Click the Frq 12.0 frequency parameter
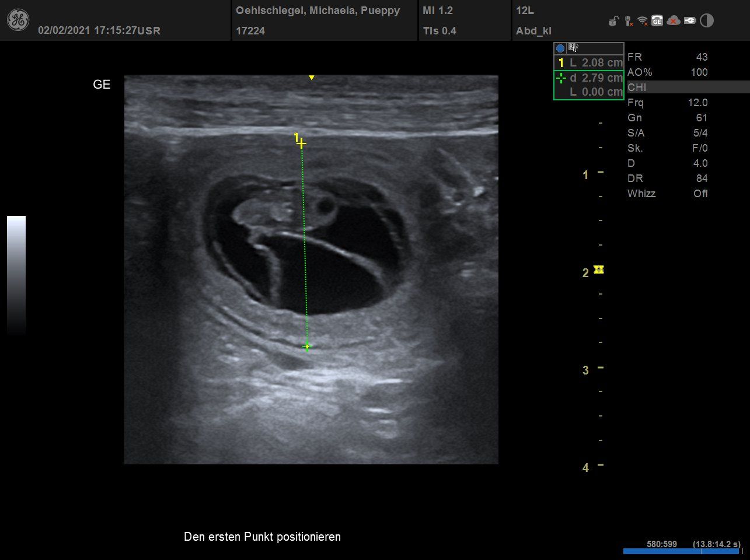Image resolution: width=750 pixels, height=560 pixels. pyautogui.click(x=667, y=103)
